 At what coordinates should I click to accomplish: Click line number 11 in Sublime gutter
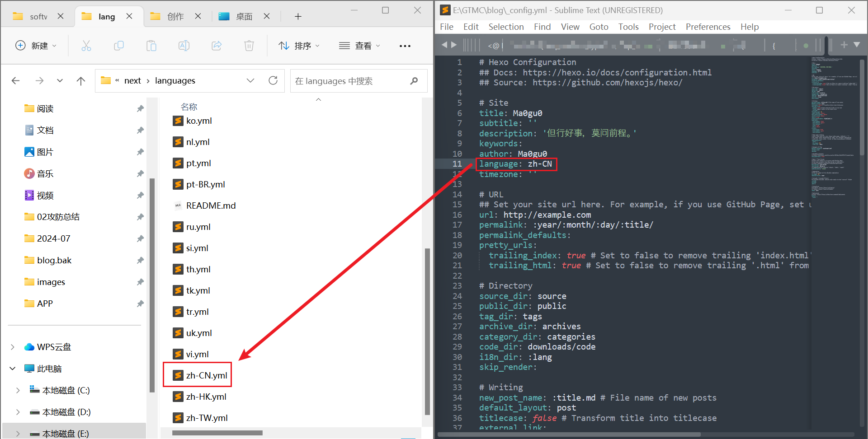pos(457,163)
